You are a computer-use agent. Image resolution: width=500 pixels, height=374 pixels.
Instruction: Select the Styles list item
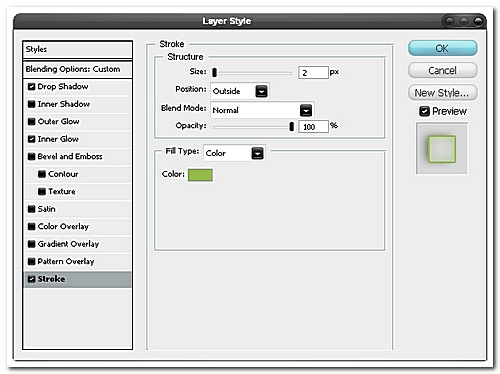[77, 49]
